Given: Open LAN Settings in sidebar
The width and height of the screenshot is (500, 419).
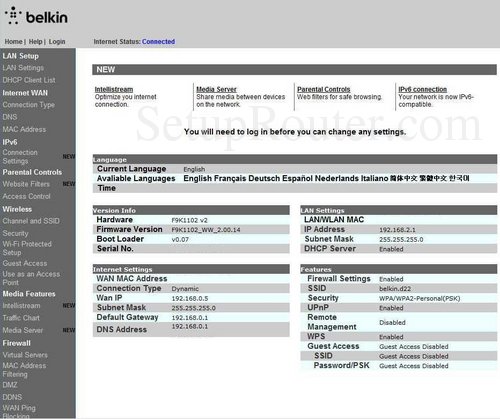Looking at the screenshot, I should 23,68.
